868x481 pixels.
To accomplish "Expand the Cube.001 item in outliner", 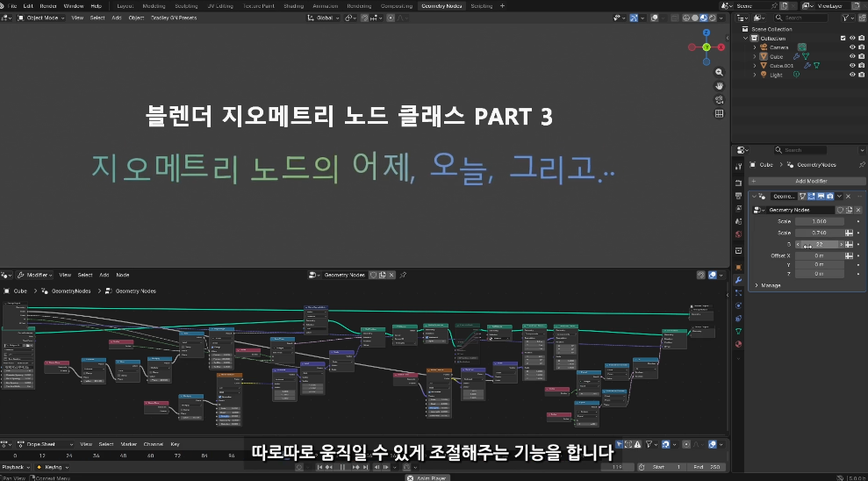I will pyautogui.click(x=755, y=66).
